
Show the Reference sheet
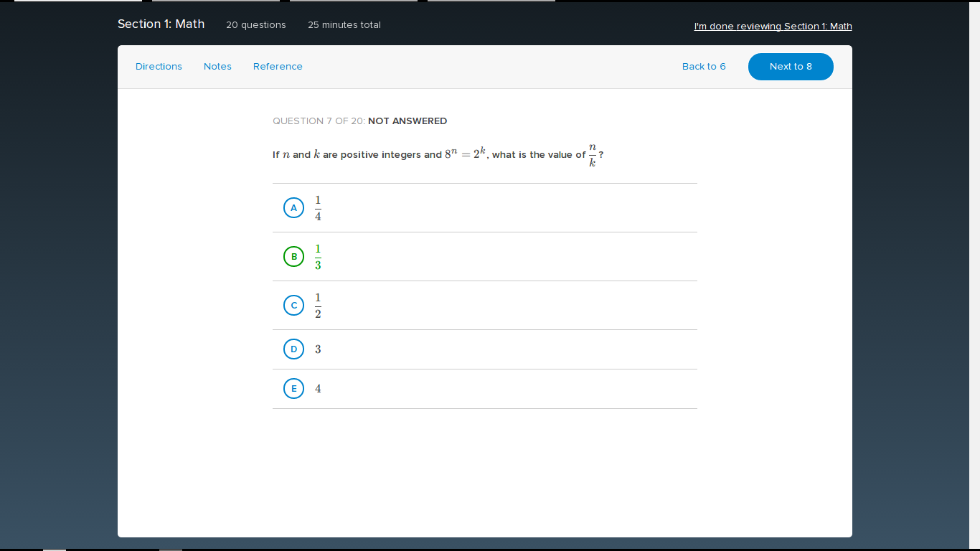point(278,67)
